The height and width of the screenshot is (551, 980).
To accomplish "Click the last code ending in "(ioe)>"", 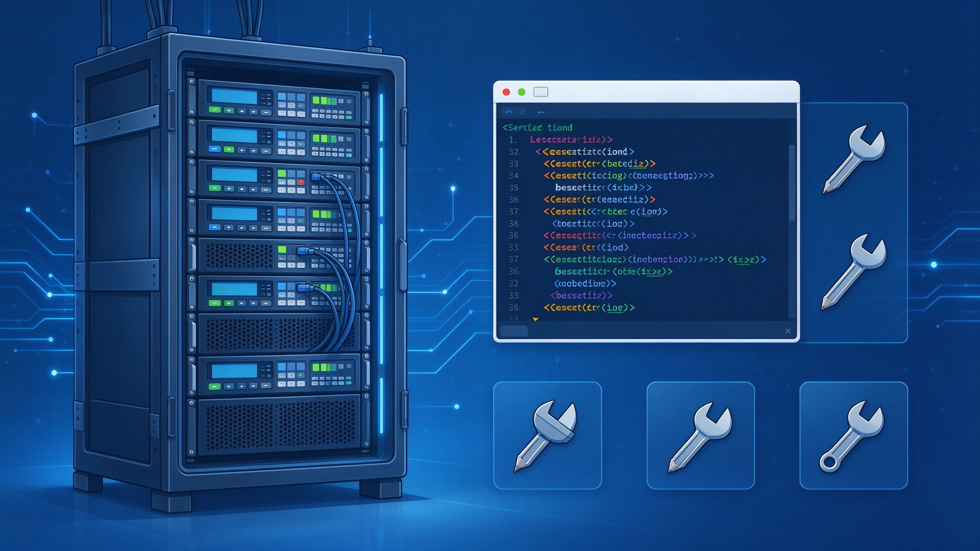I will point(589,307).
